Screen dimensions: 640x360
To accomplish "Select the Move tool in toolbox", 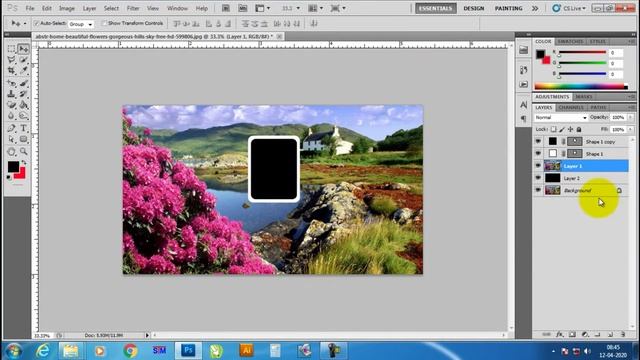I will coord(23,49).
